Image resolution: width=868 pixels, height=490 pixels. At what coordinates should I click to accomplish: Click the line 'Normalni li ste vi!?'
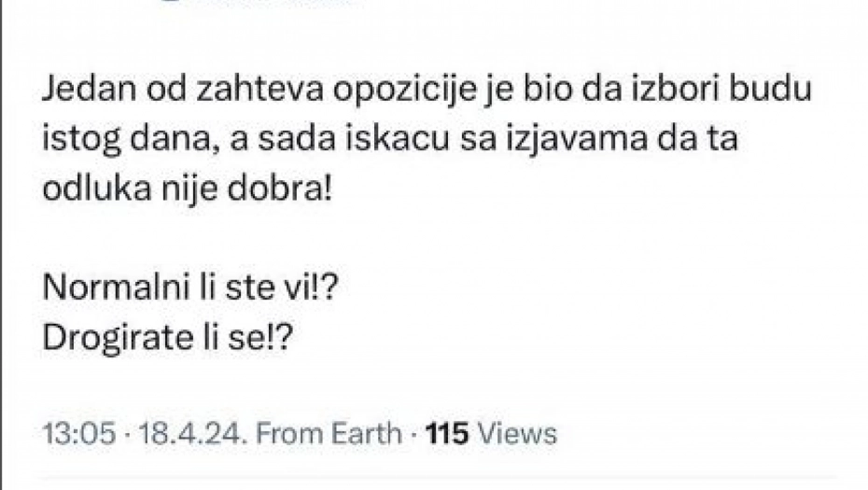[x=189, y=291]
